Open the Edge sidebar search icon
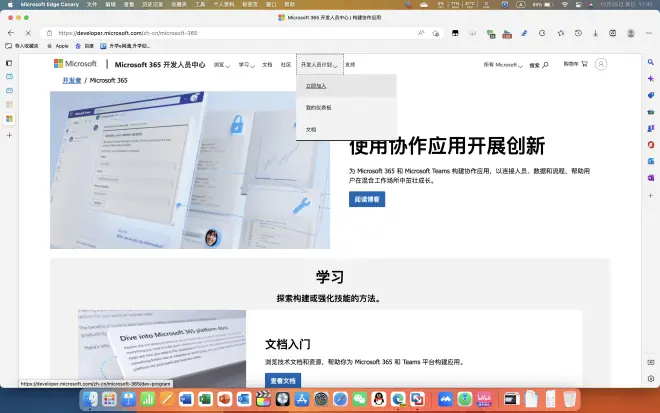Screen dimensions: 660x413 coord(651,62)
